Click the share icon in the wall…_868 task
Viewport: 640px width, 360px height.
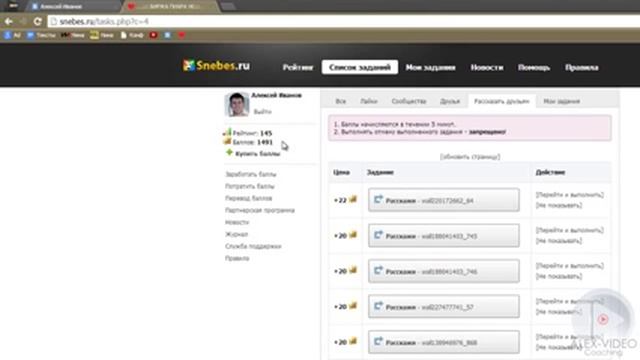[x=378, y=341]
